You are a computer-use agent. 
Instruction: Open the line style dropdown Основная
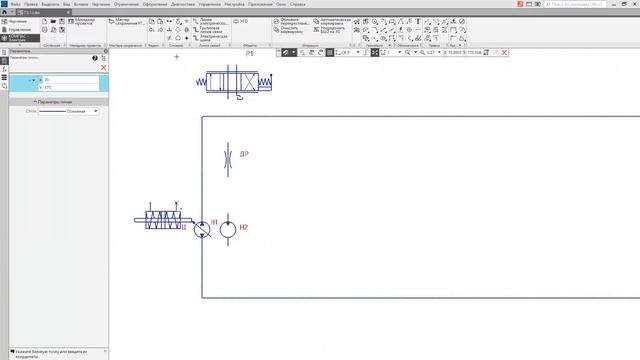click(x=69, y=111)
